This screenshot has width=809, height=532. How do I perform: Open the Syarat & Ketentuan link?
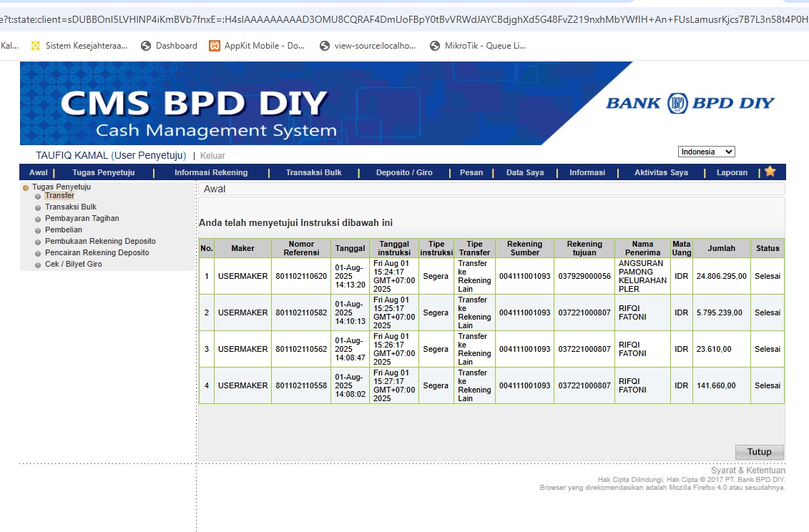pyautogui.click(x=748, y=470)
